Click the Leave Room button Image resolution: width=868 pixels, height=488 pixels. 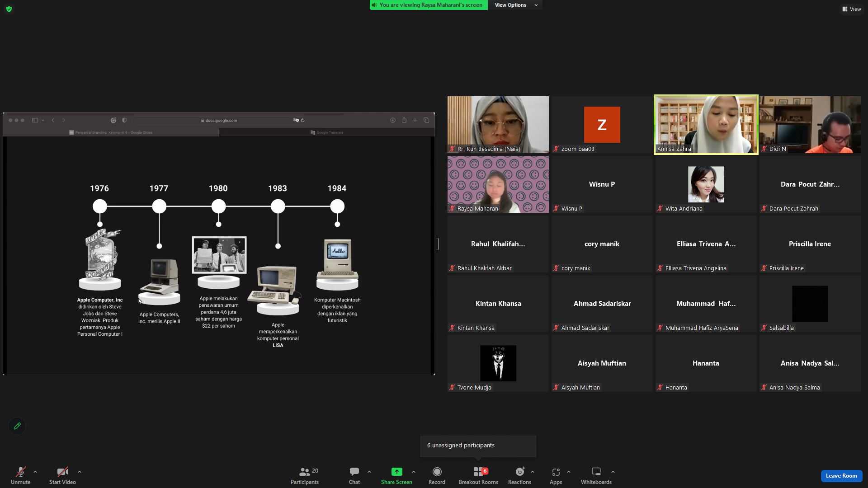[841, 476]
